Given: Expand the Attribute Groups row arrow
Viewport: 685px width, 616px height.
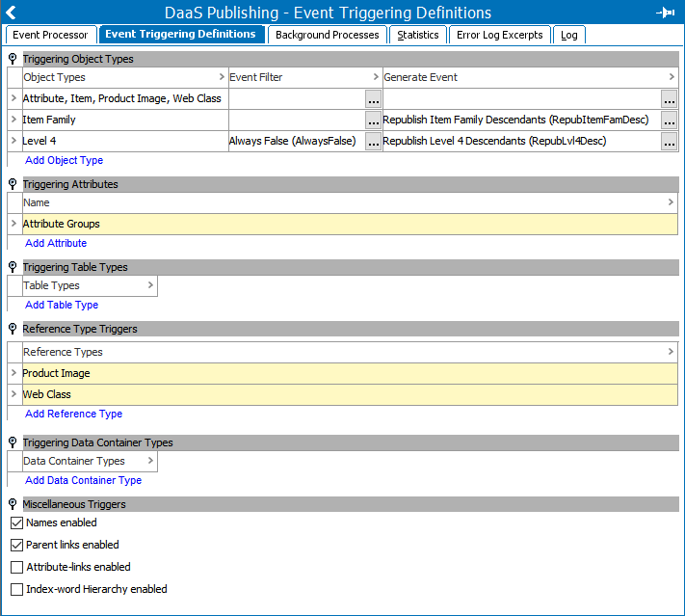Looking at the screenshot, I should pos(14,224).
